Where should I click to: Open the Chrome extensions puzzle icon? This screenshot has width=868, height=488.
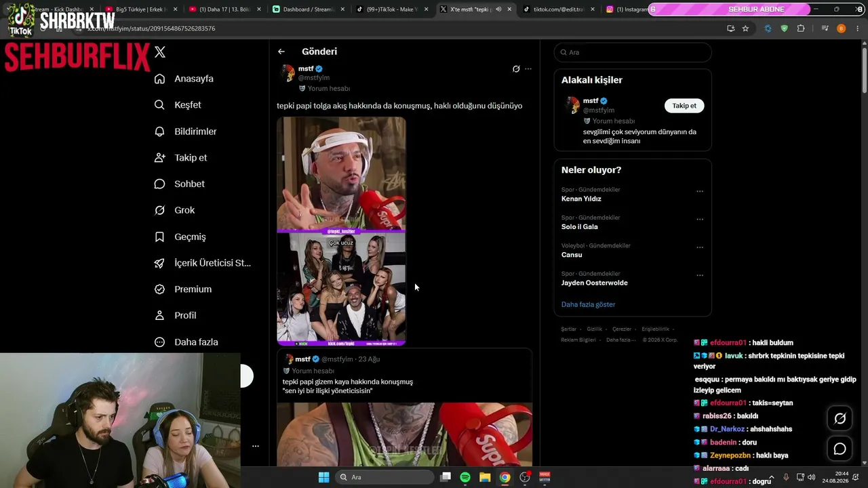[x=801, y=28]
